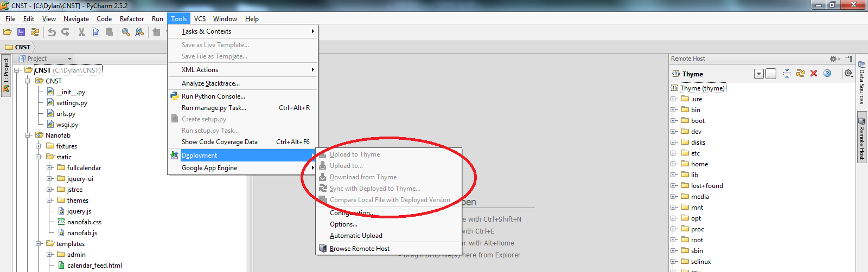Open the VCS menu
868x272 pixels.
[x=200, y=19]
